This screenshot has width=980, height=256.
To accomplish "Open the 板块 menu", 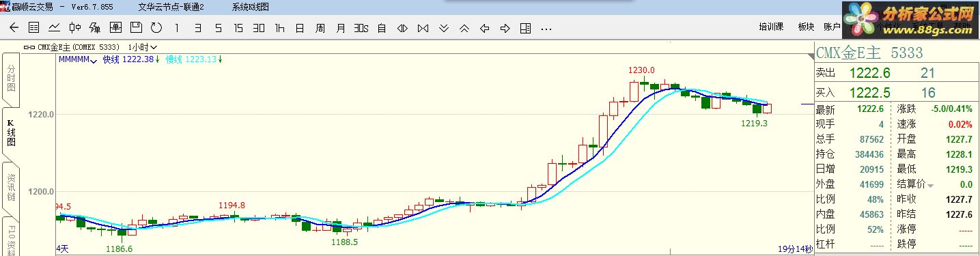I will coord(807,27).
